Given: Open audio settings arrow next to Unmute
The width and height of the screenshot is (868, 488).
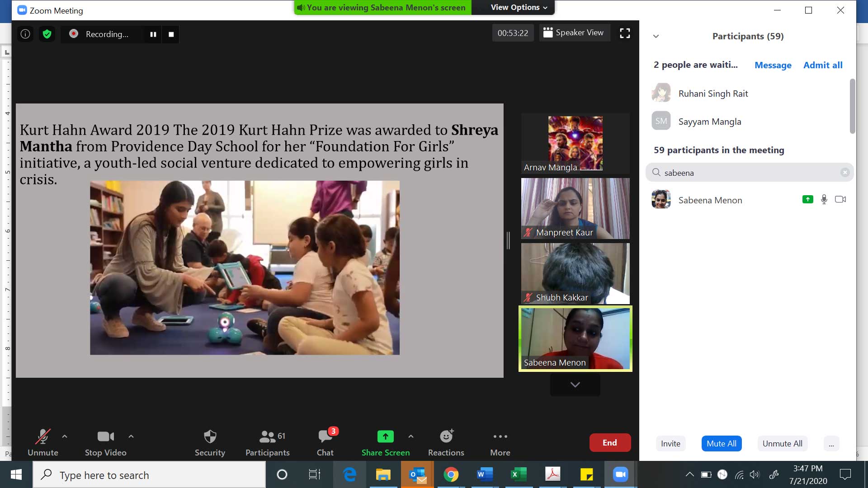Looking at the screenshot, I should 65,436.
